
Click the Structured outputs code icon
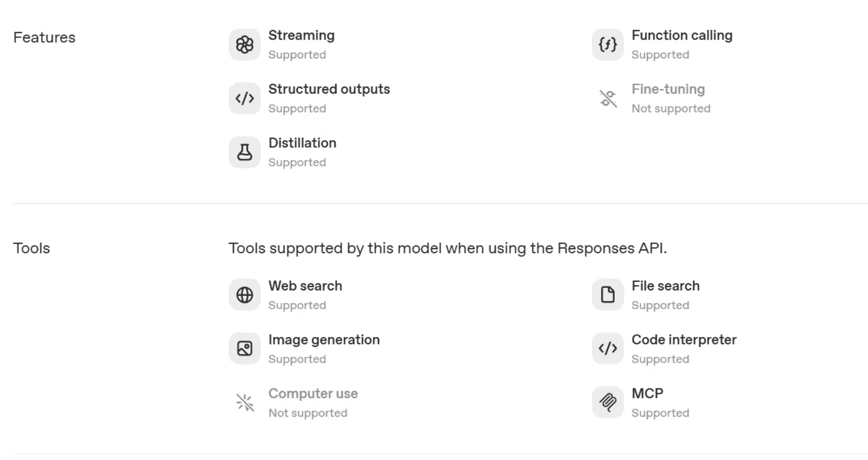coord(245,98)
